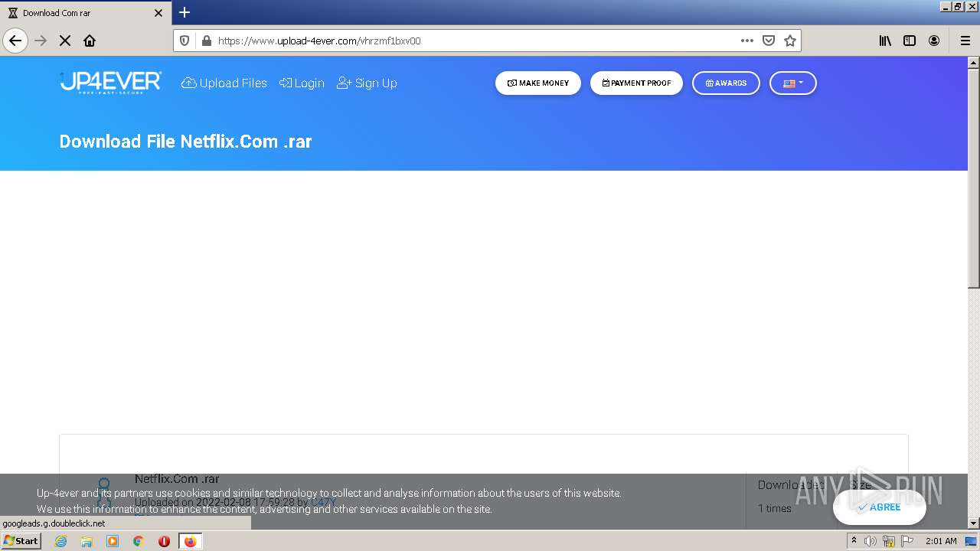Go back to the previous page
This screenshot has width=980, height=551.
pos(15,41)
